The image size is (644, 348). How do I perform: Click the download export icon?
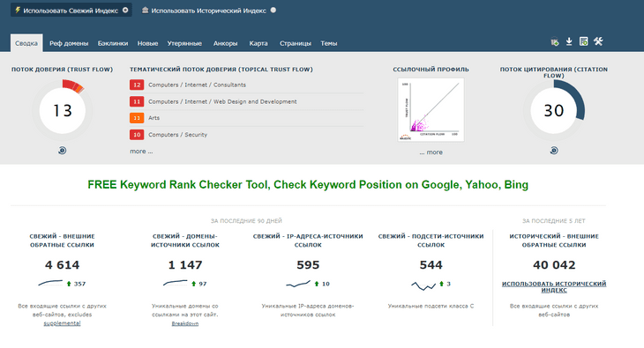(x=569, y=41)
